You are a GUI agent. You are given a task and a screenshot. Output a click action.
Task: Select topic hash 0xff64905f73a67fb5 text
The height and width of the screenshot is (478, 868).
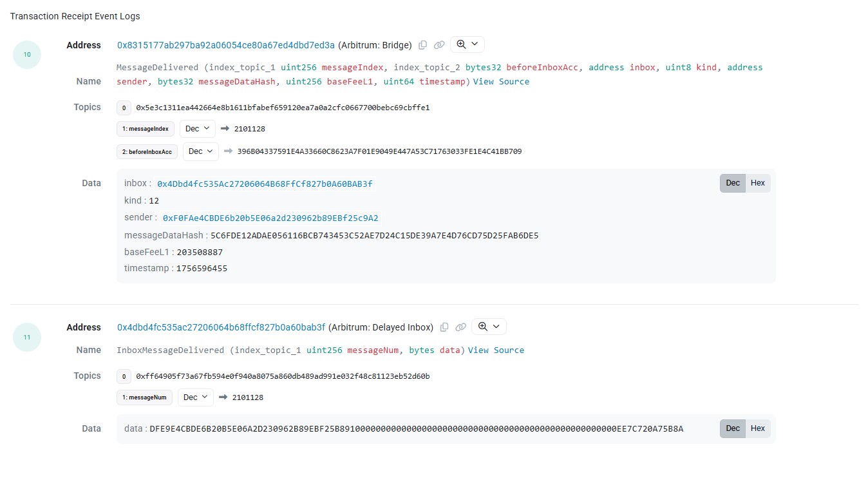click(x=283, y=376)
